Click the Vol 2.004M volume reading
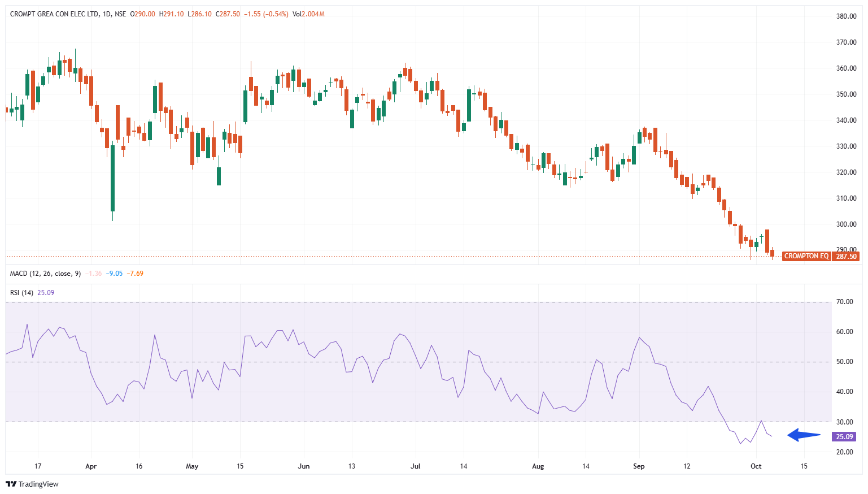The width and height of the screenshot is (868, 494). pos(308,14)
